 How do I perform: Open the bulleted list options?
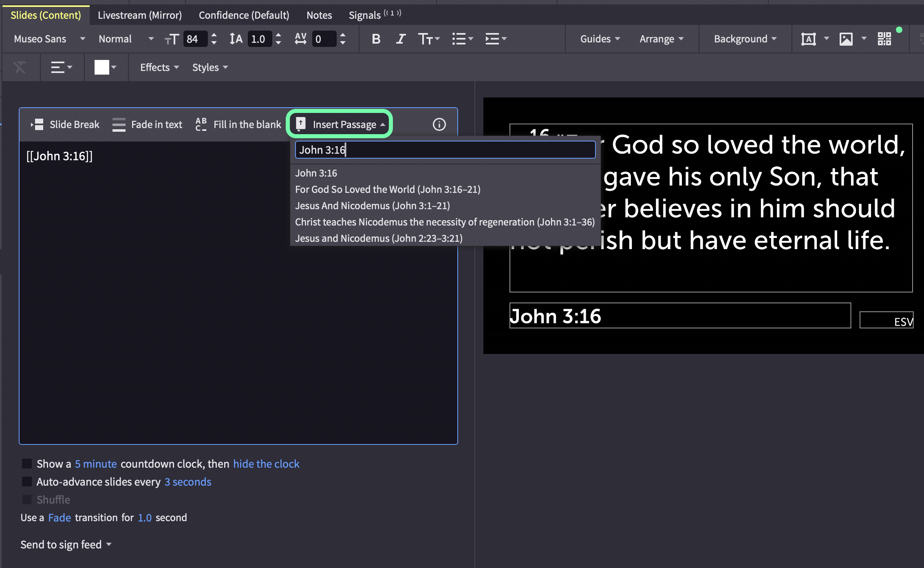pyautogui.click(x=462, y=39)
